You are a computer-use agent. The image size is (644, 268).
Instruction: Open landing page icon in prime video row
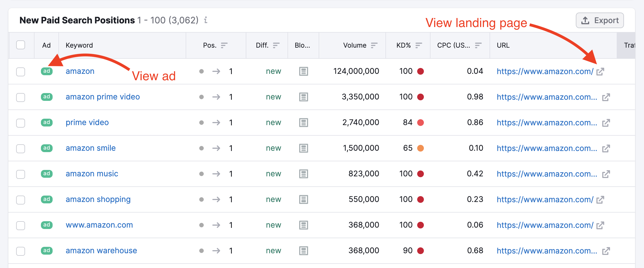tap(606, 123)
